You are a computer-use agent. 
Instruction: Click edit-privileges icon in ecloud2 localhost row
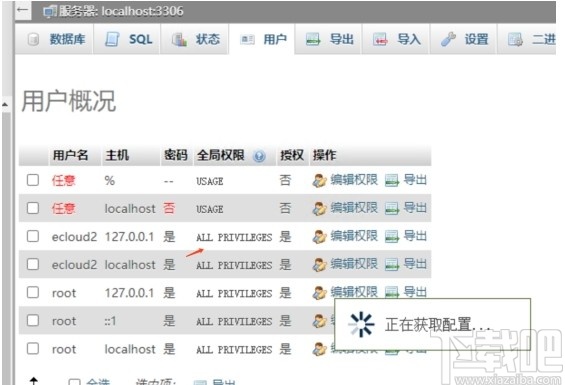pos(319,265)
